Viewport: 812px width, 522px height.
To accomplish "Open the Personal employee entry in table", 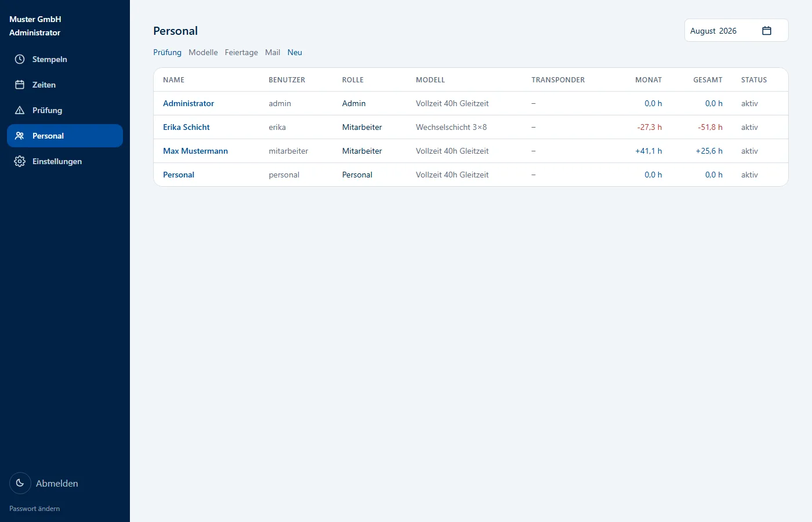I will pos(179,175).
